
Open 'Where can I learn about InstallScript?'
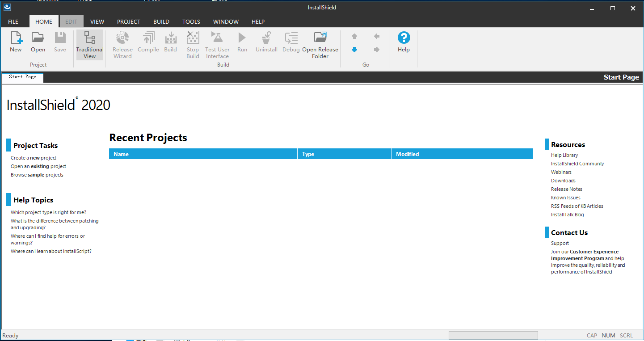coord(51,251)
